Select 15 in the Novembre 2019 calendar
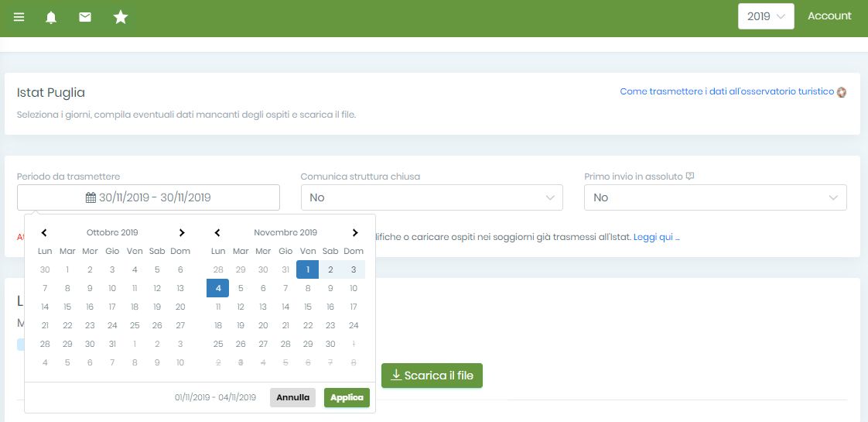 pos(308,307)
